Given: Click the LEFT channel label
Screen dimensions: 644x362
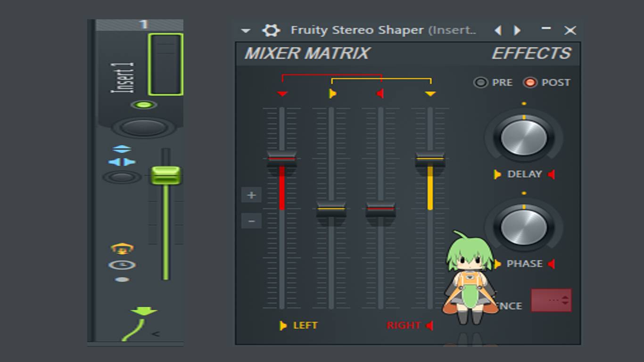Looking at the screenshot, I should (305, 326).
